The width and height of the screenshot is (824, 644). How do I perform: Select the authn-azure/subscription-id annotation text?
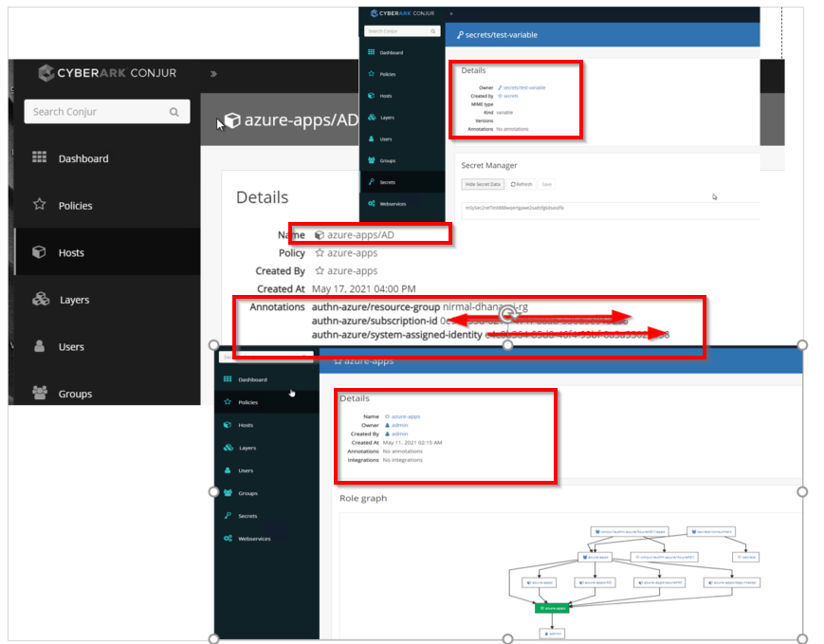pos(375,321)
